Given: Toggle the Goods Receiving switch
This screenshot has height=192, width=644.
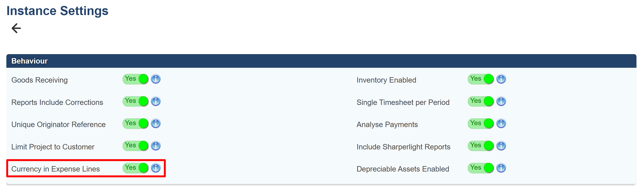Looking at the screenshot, I should [x=136, y=79].
